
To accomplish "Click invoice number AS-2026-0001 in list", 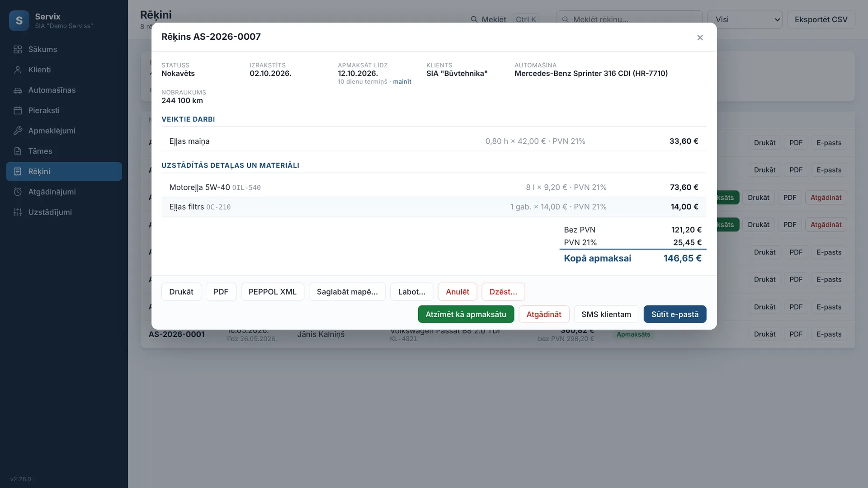I will 176,334.
